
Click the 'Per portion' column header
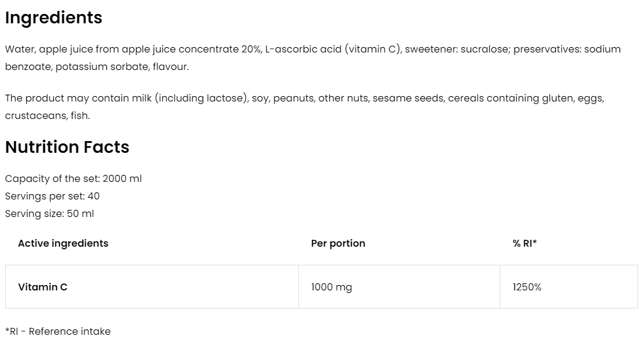point(338,243)
